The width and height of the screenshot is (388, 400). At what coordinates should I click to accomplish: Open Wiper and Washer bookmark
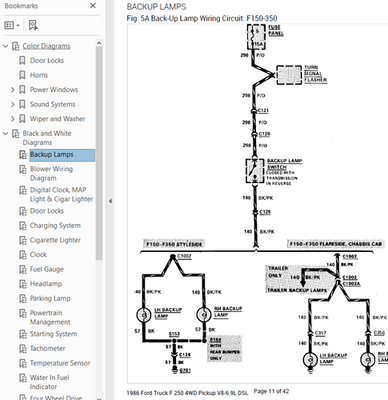coord(57,119)
